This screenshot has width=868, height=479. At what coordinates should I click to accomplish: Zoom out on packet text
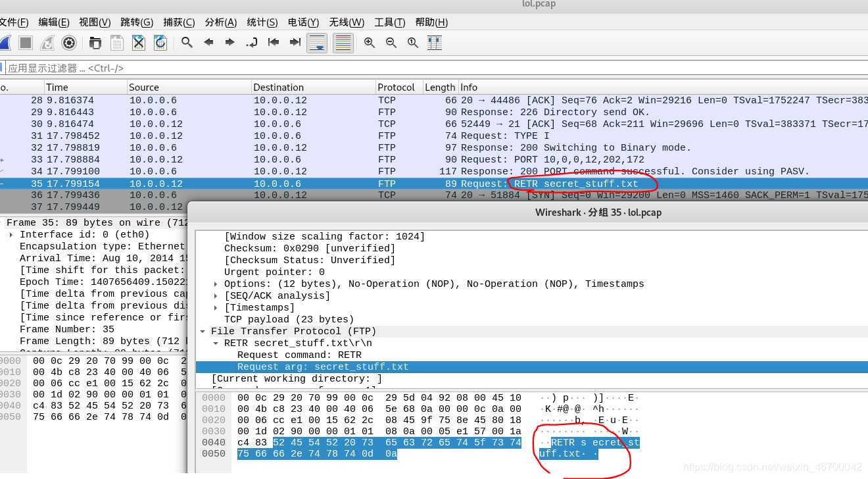(391, 43)
